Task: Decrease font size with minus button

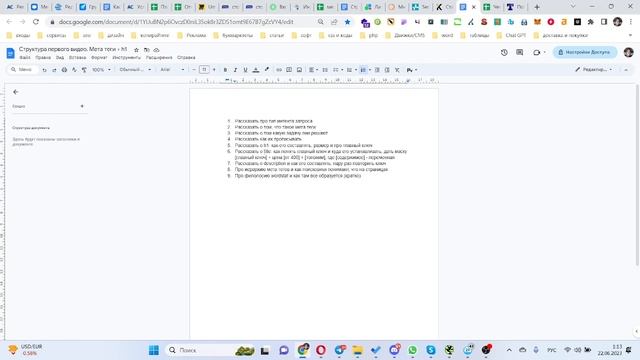Action: (194, 70)
